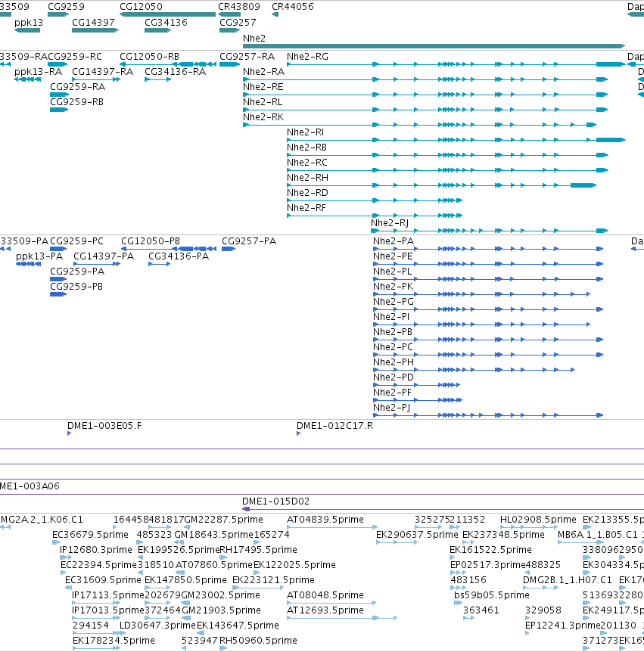The image size is (644, 652).
Task: Choose the CG9257-PA protein label
Action: (249, 241)
